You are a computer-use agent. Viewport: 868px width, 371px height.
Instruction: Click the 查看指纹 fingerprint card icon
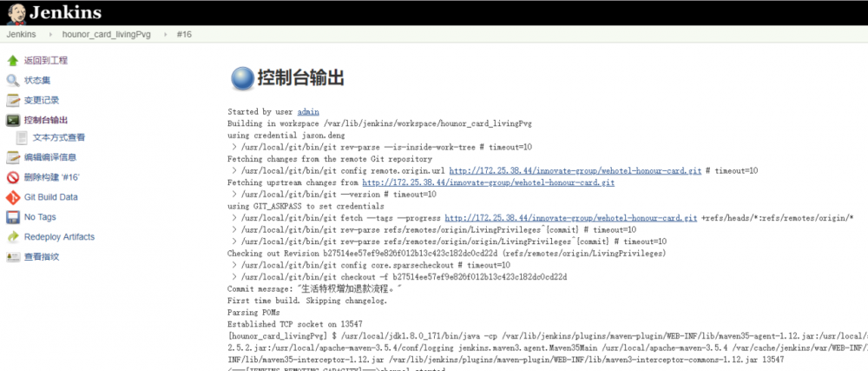pyautogui.click(x=13, y=257)
